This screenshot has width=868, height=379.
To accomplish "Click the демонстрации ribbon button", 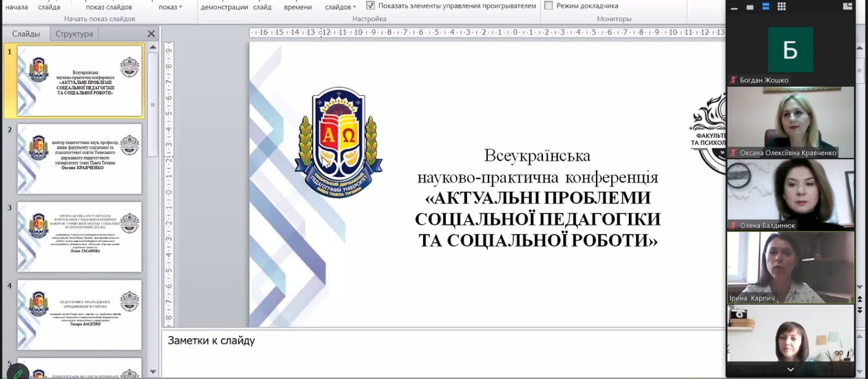I will [x=224, y=7].
